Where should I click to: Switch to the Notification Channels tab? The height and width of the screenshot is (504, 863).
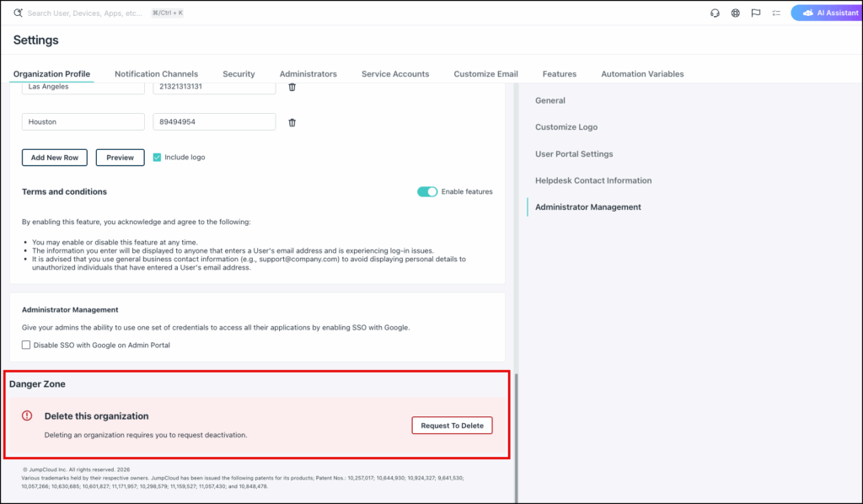[156, 74]
